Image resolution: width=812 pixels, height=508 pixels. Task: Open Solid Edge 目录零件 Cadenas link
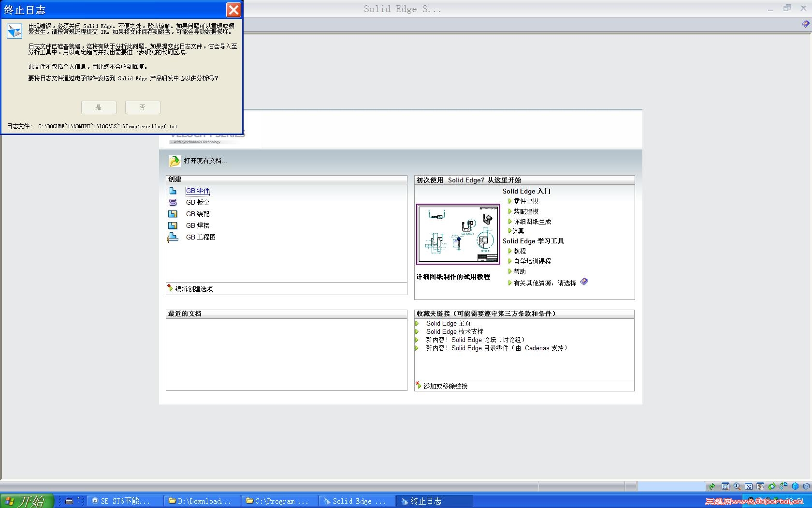[x=497, y=348]
